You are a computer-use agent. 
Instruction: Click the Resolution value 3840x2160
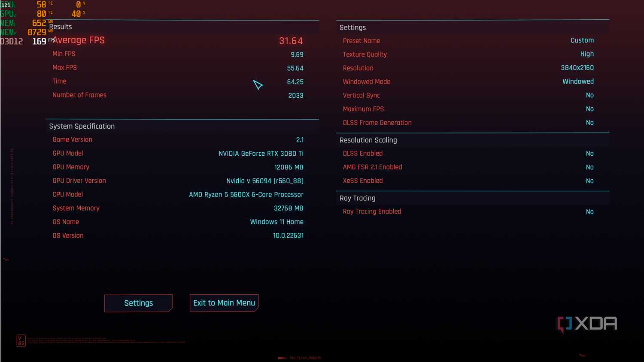(577, 68)
